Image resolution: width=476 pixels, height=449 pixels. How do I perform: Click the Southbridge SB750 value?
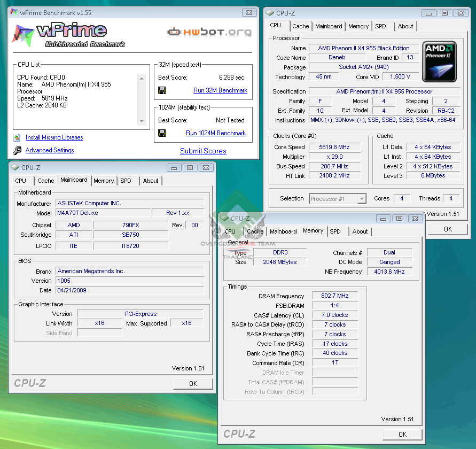[x=131, y=235]
